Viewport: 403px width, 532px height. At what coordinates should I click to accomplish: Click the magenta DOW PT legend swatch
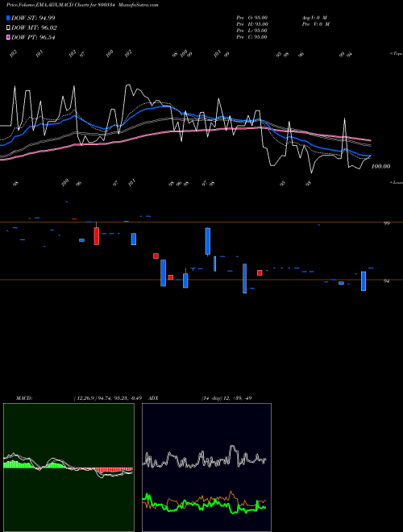tap(8, 37)
